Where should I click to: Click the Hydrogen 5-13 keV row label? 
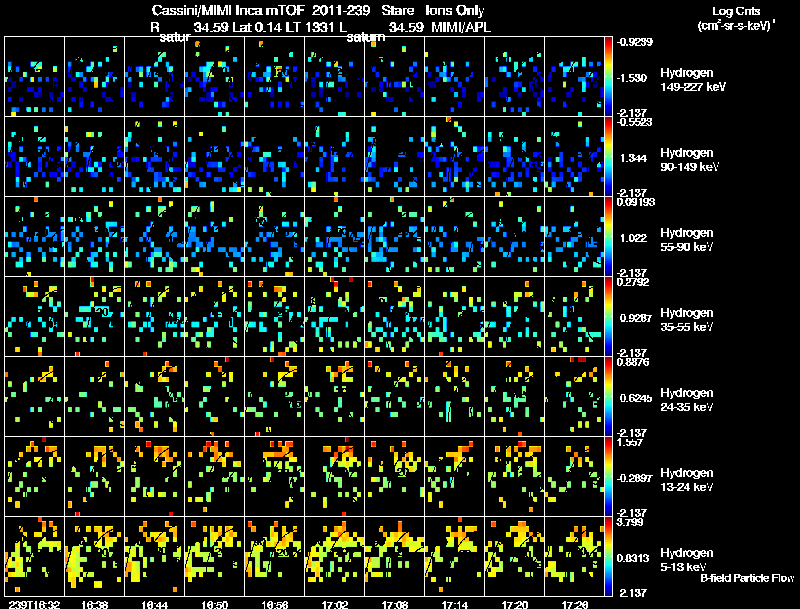point(686,560)
